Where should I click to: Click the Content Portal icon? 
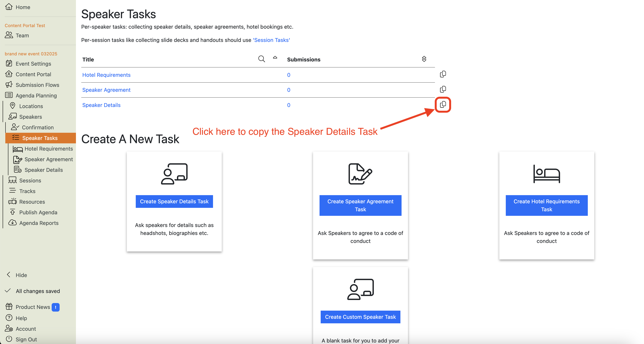coord(9,74)
